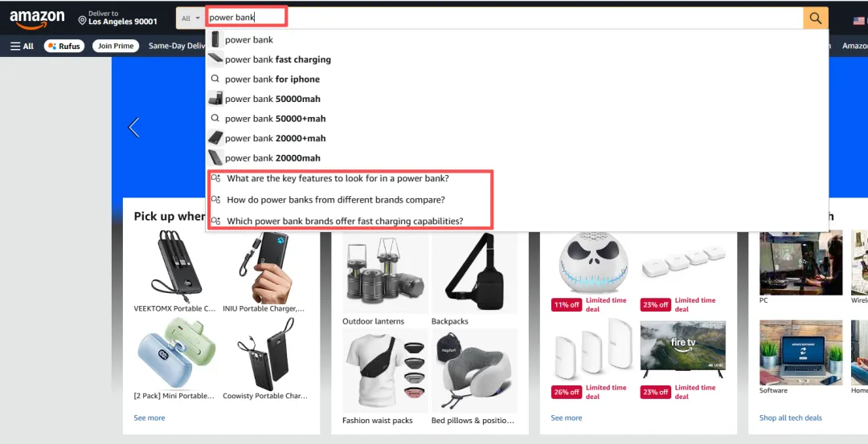
Task: Open the VEEKTOMX Portable Charger thumbnail
Action: coord(175,267)
